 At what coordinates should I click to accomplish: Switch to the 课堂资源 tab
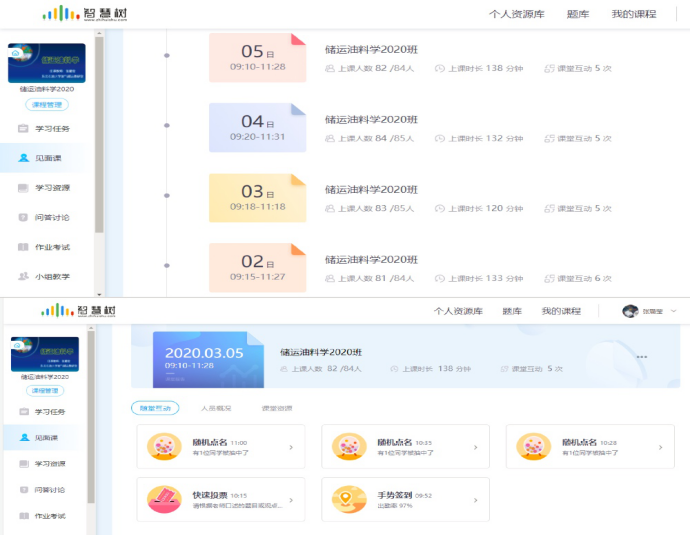click(277, 408)
